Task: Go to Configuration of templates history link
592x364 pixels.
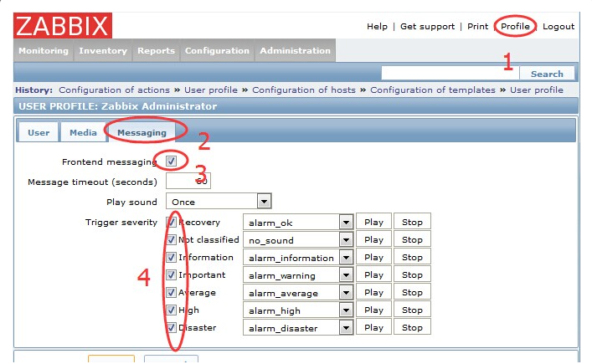Action: 433,90
